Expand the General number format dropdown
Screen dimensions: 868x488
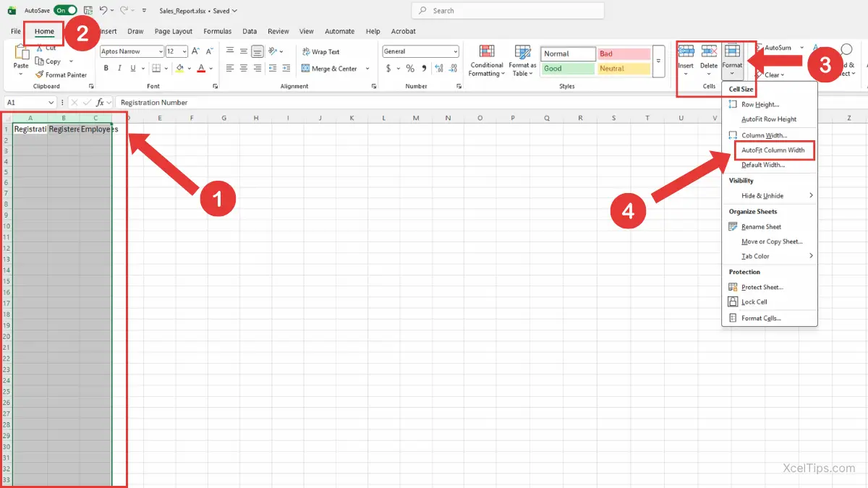click(x=454, y=52)
